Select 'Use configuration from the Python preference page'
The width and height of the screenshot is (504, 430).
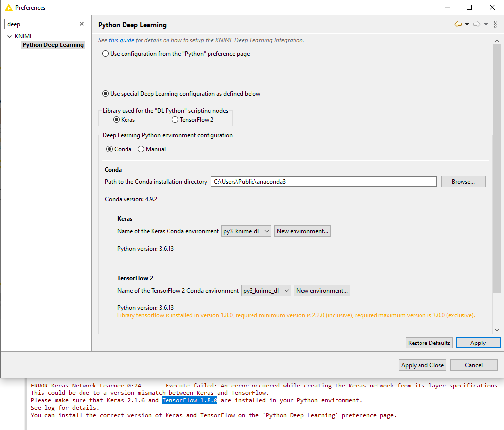pos(106,54)
